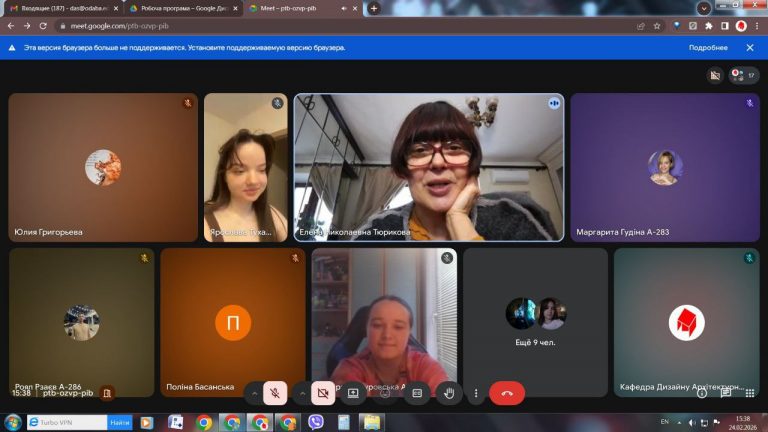
Task: Dismiss the unsupported browser banner
Action: pyautogui.click(x=751, y=47)
